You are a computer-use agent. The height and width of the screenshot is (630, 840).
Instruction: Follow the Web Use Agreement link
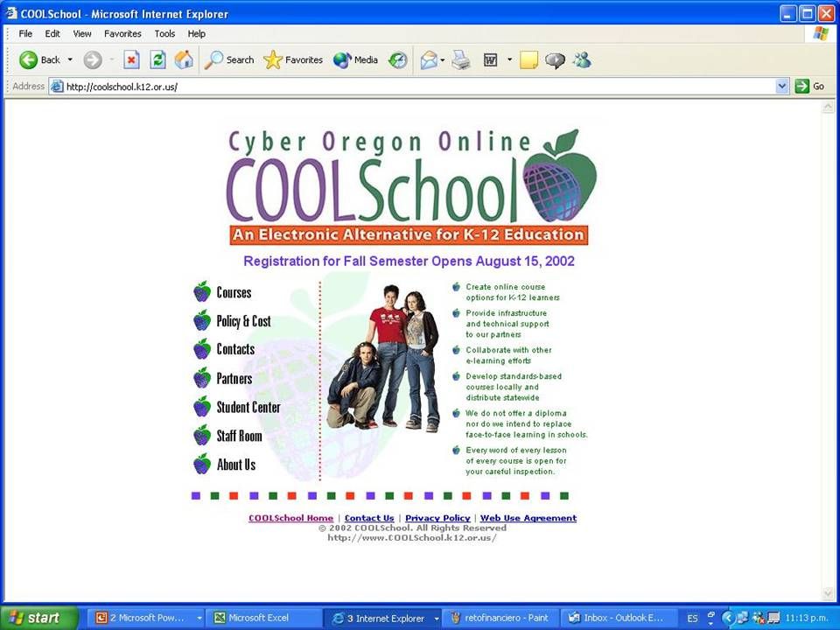pyautogui.click(x=528, y=518)
